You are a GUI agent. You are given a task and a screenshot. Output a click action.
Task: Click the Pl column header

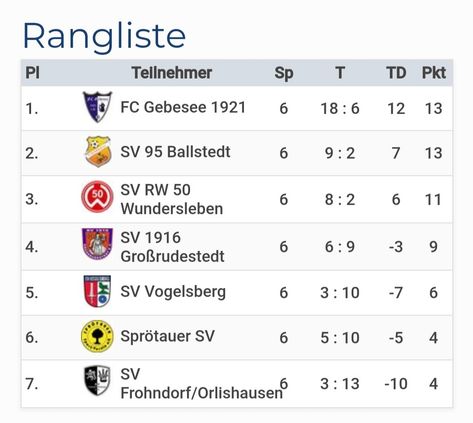coord(33,73)
